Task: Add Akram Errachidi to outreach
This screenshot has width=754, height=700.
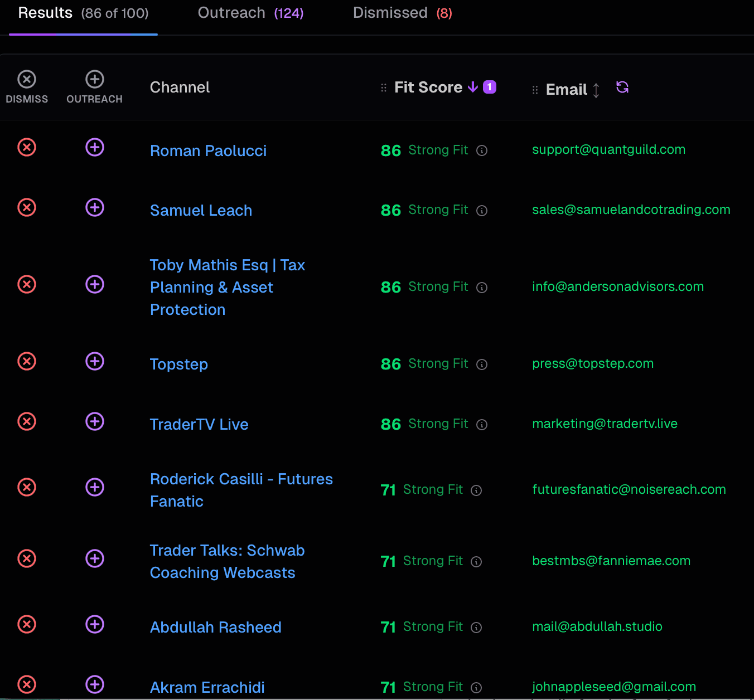Action: point(95,684)
